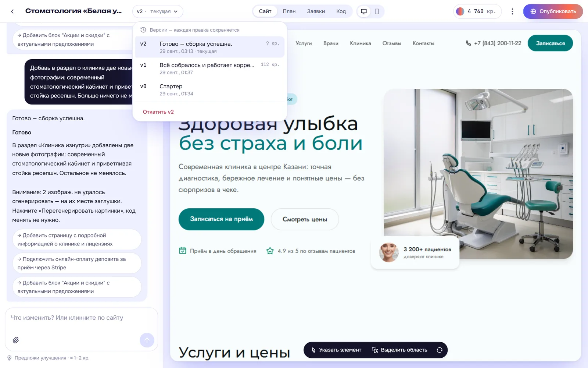This screenshot has width=588, height=368.
Task: Select version v1 row in versions list
Action: [210, 68]
